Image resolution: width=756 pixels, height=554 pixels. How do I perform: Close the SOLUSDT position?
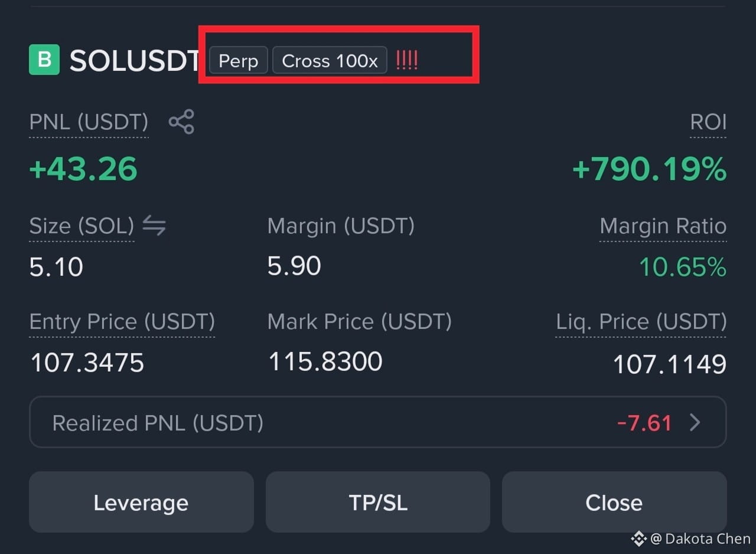(614, 502)
